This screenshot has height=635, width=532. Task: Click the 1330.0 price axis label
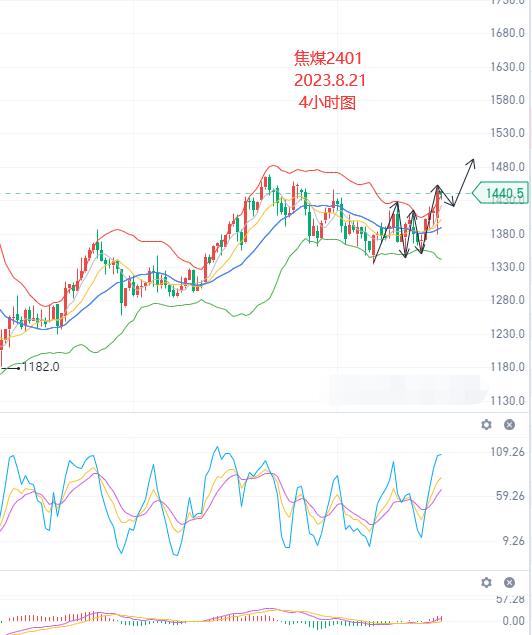pos(507,267)
